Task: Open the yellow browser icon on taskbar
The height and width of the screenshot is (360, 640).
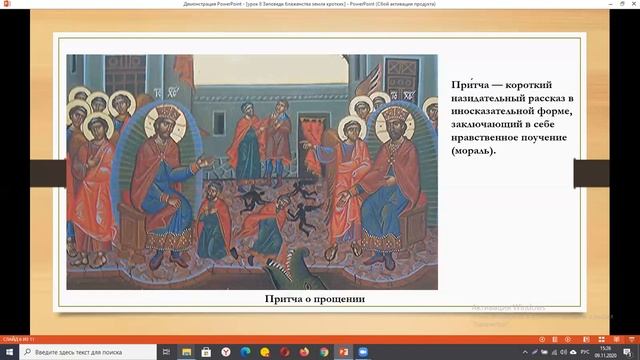Action: pyautogui.click(x=265, y=352)
